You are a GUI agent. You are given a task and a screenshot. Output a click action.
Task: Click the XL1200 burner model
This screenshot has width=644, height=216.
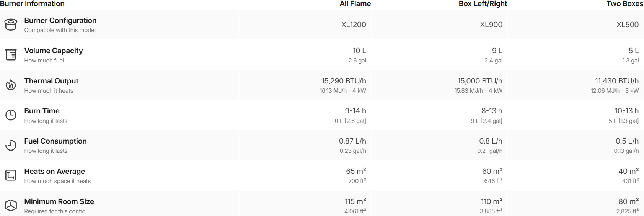354,25
